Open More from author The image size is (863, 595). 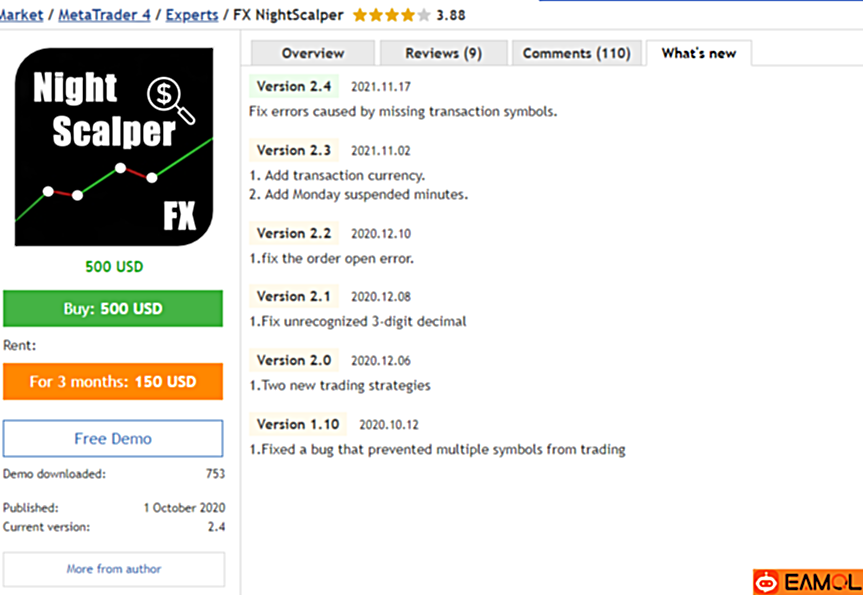click(x=114, y=569)
